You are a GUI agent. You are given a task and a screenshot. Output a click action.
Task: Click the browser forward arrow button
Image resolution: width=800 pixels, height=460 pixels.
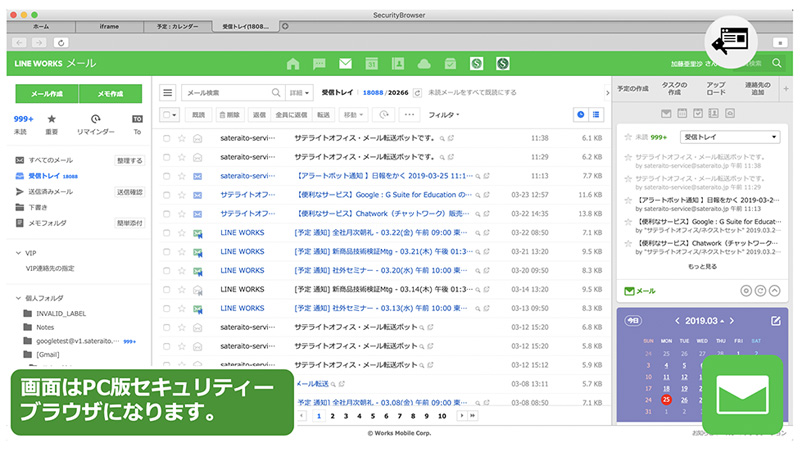pos(39,43)
